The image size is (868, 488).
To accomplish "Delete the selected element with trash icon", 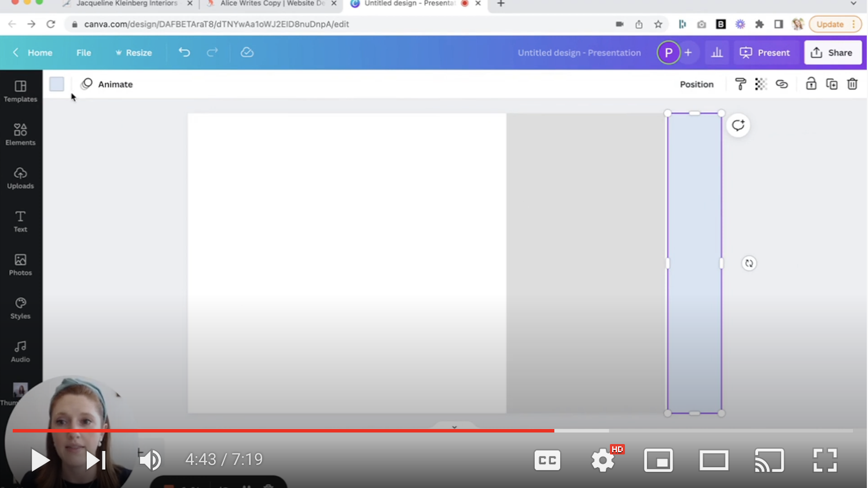I will (852, 84).
